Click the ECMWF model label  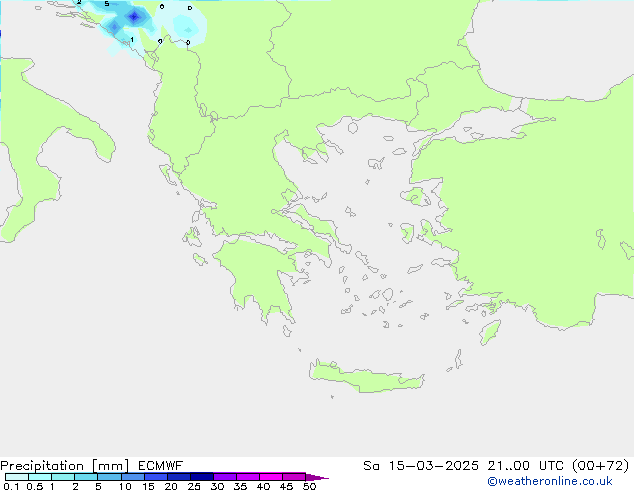tap(161, 466)
